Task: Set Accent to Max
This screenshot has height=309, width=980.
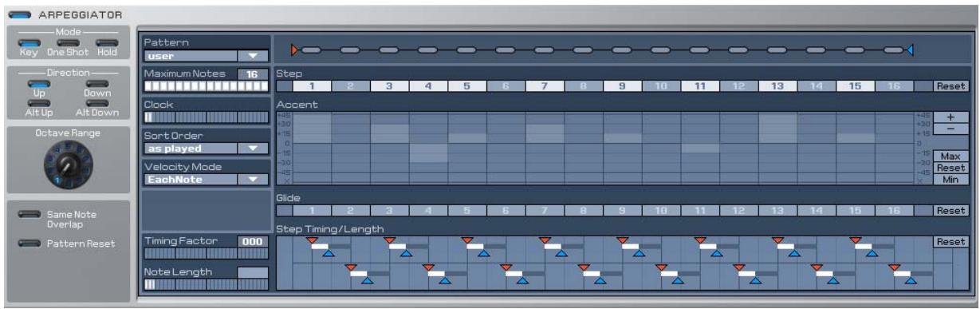Action: pyautogui.click(x=950, y=156)
